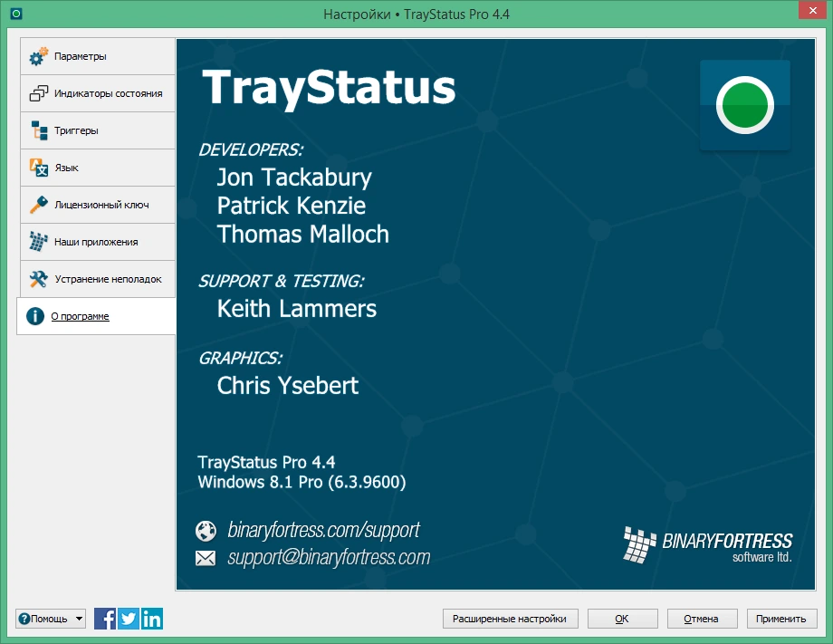Screen dimensions: 833x644
Task: Open binaryfortress.com/support link
Action: [323, 530]
